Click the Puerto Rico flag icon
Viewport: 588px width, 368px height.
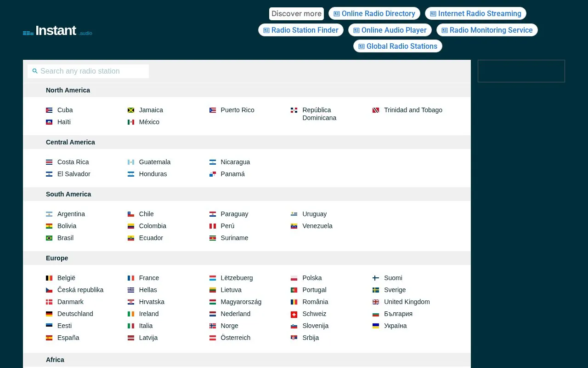(x=213, y=110)
